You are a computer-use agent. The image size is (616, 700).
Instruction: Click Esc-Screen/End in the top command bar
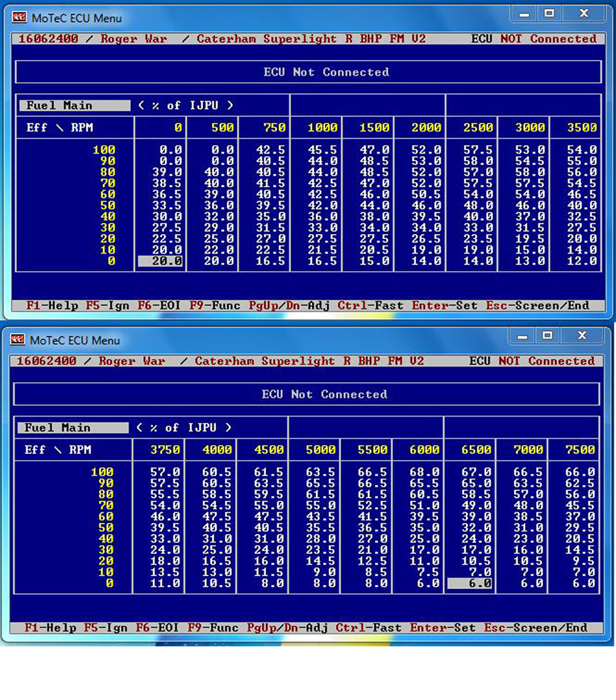pos(537,305)
